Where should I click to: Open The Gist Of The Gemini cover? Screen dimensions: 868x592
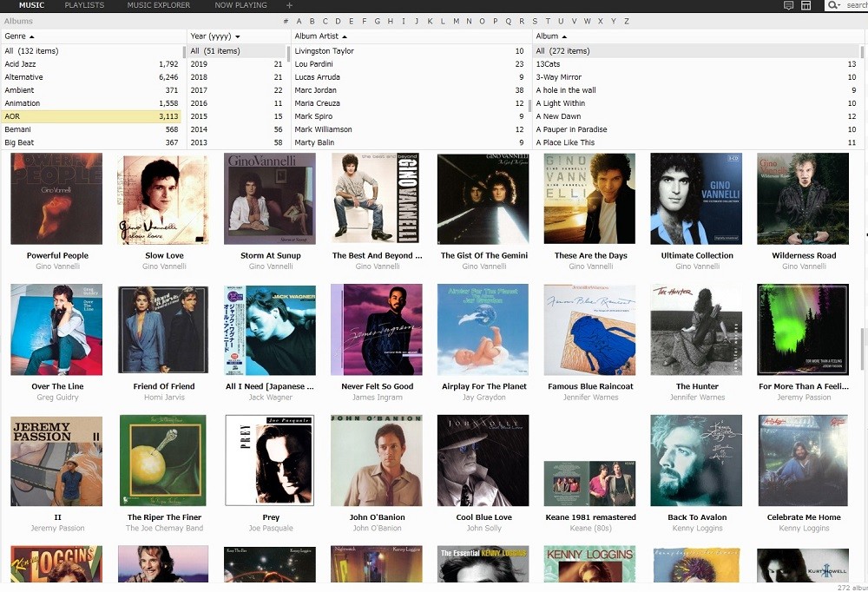click(x=483, y=199)
